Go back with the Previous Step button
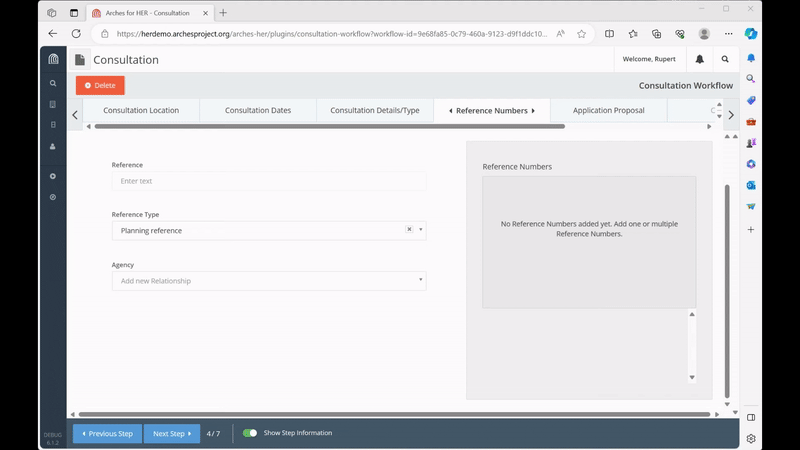The height and width of the screenshot is (450, 800). (x=107, y=433)
